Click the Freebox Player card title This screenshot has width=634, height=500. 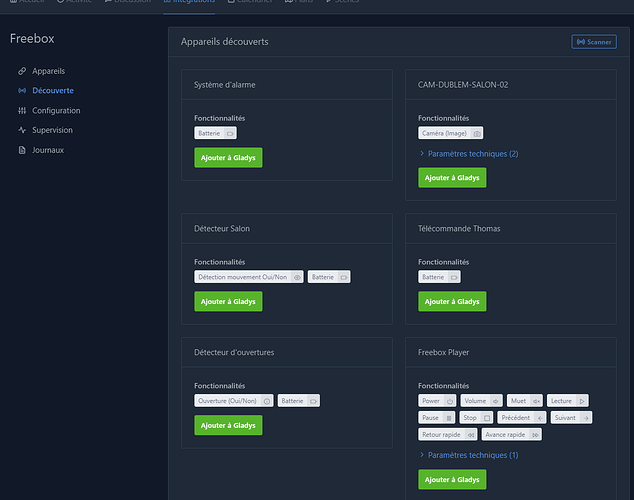coord(443,352)
